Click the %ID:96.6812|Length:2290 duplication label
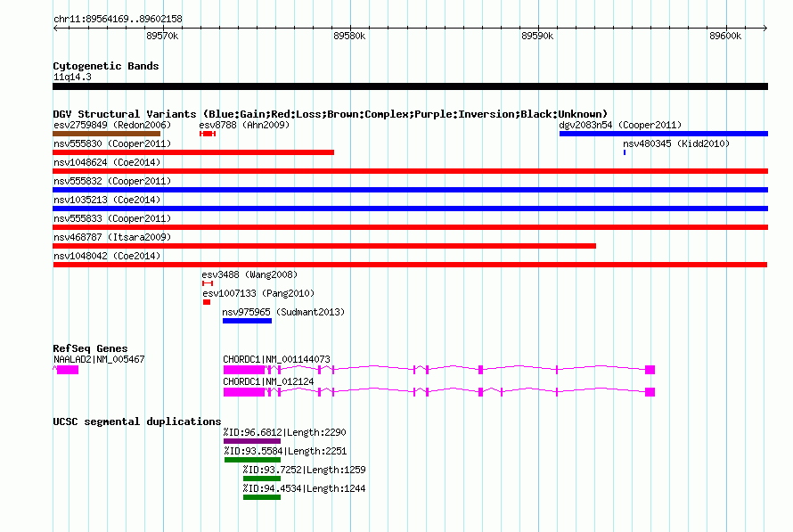Viewport: 793px width, 532px height. click(285, 433)
